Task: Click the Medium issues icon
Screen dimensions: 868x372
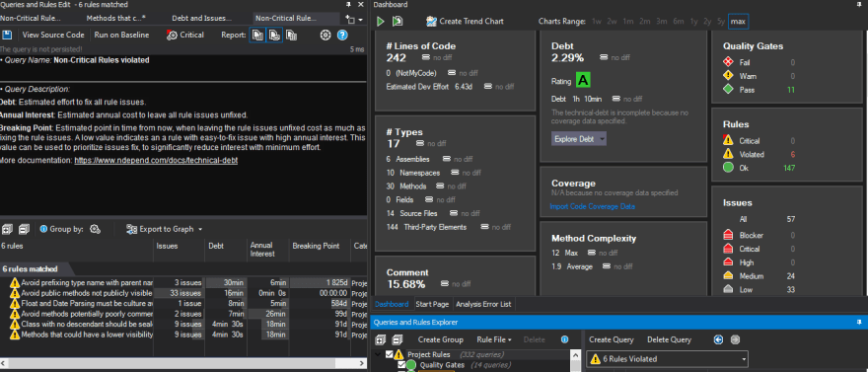Action: pyautogui.click(x=729, y=275)
